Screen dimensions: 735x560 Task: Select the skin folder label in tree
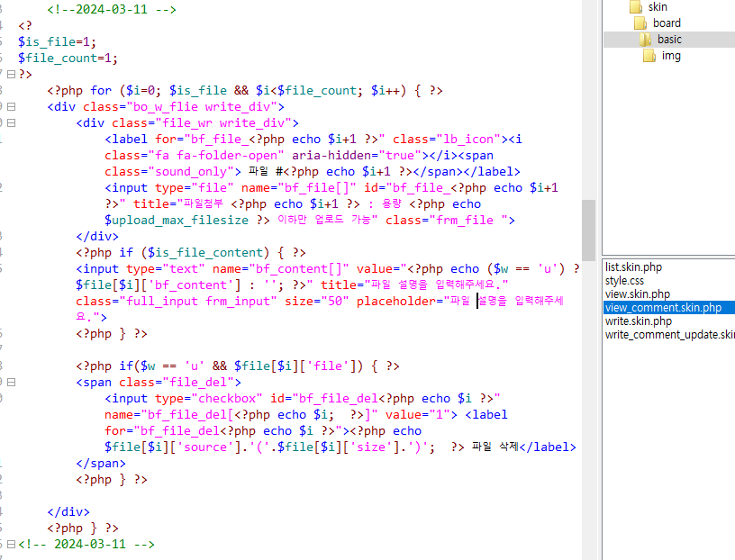(658, 7)
